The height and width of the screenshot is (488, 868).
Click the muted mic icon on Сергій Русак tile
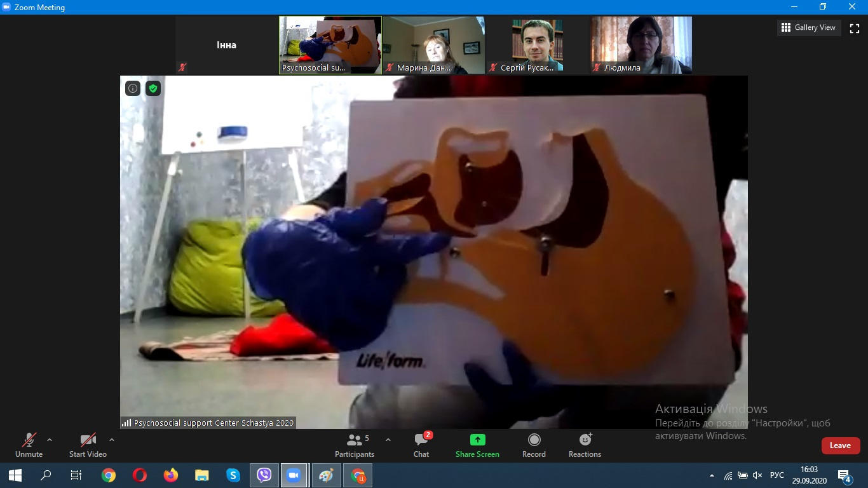coord(493,67)
